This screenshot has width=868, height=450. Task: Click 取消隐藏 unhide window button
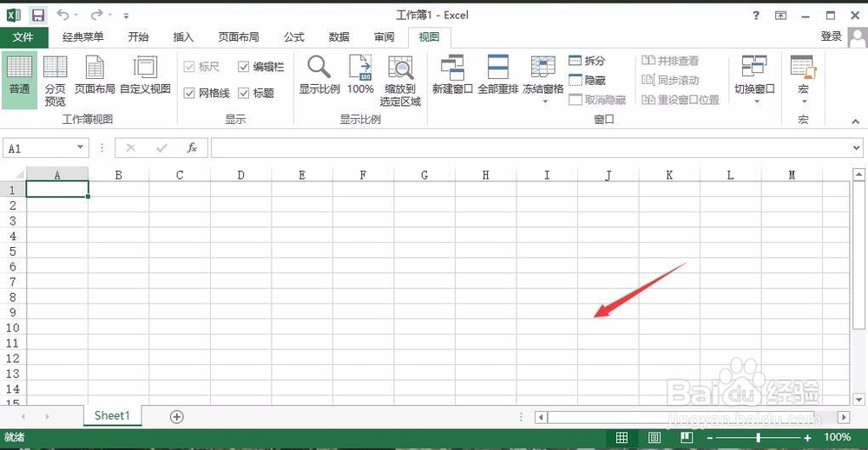coord(597,100)
